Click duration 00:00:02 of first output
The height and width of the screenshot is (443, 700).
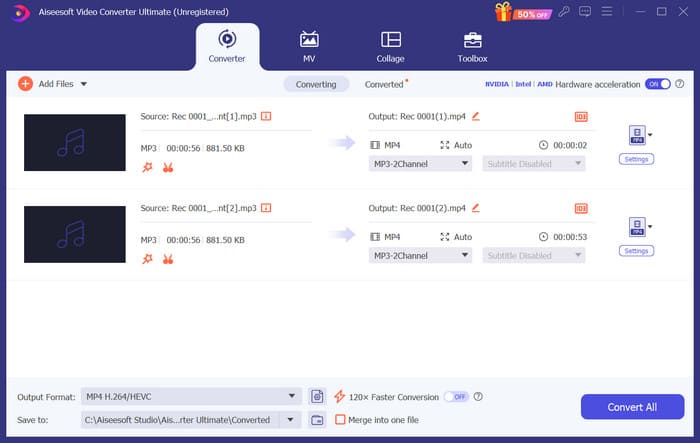(570, 145)
